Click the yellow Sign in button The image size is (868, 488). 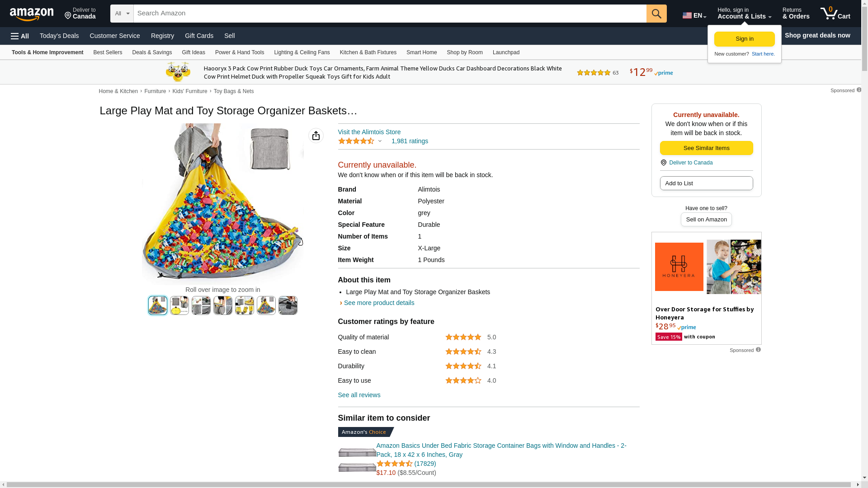tap(744, 39)
